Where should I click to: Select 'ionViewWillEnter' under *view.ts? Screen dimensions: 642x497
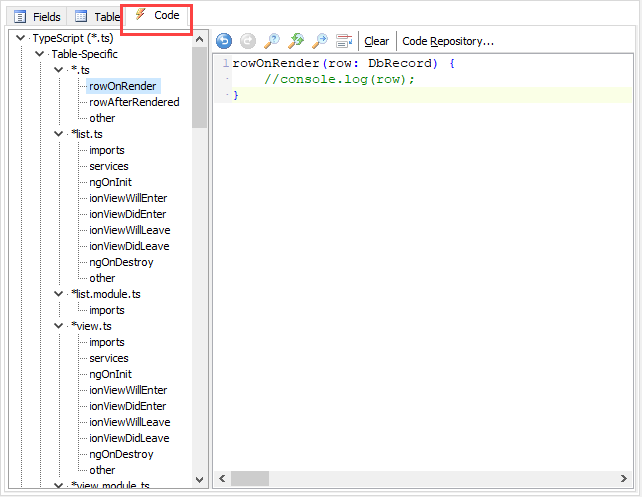pos(128,390)
